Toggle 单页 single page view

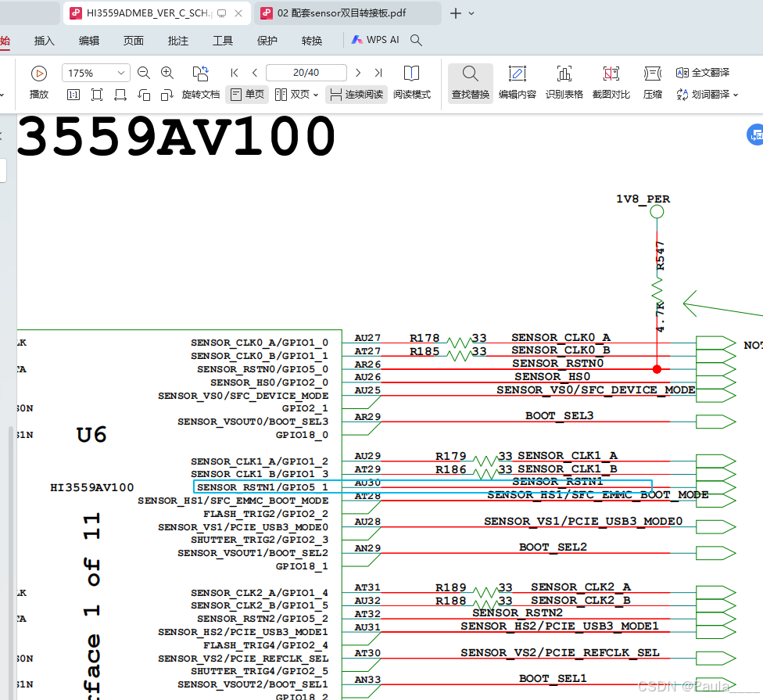click(247, 95)
